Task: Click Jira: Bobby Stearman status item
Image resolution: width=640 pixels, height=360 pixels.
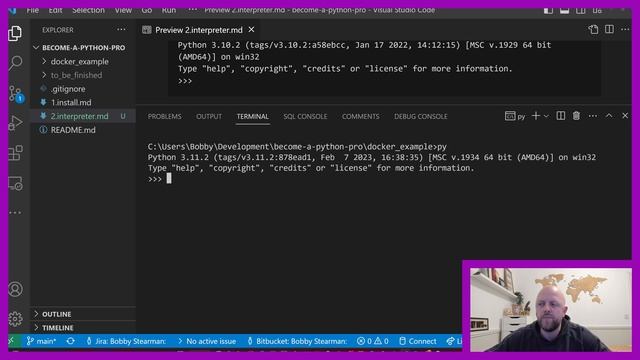Action: click(126, 341)
